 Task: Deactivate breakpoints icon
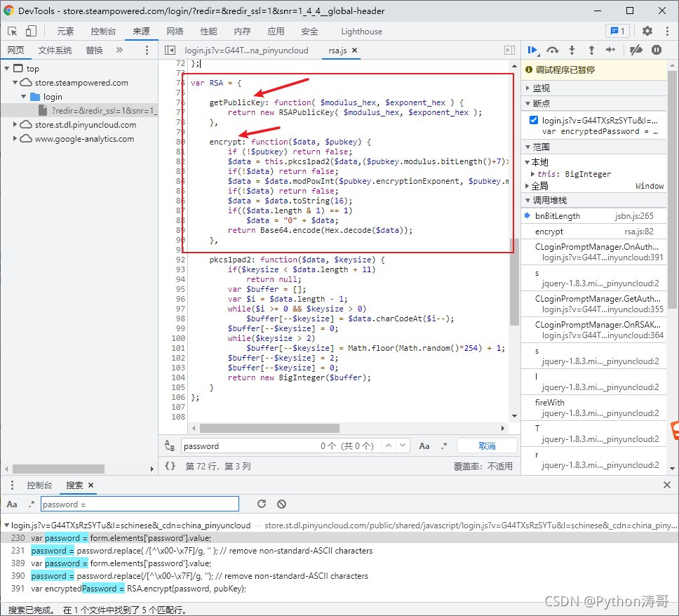tap(636, 51)
